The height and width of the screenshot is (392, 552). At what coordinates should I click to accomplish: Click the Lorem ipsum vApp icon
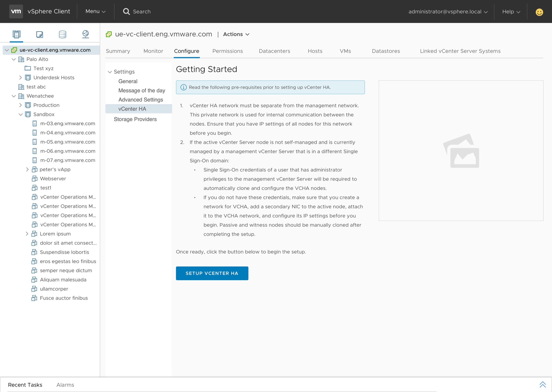coord(34,234)
